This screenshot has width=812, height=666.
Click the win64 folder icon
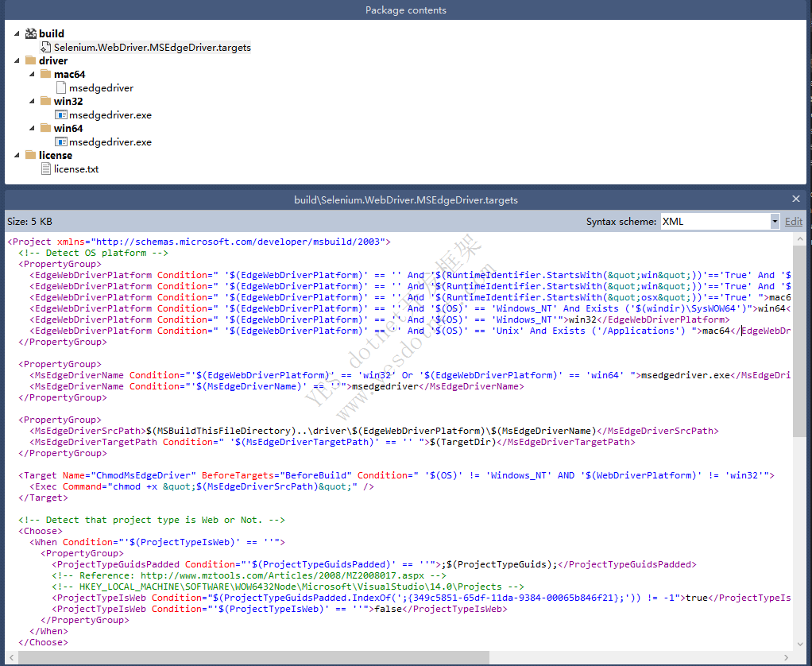(x=45, y=128)
